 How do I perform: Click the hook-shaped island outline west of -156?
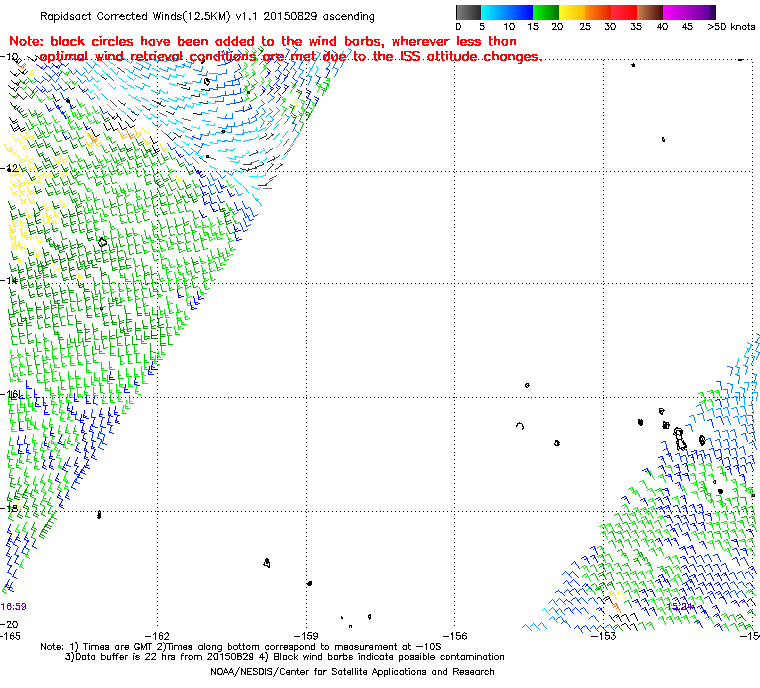coord(520,426)
